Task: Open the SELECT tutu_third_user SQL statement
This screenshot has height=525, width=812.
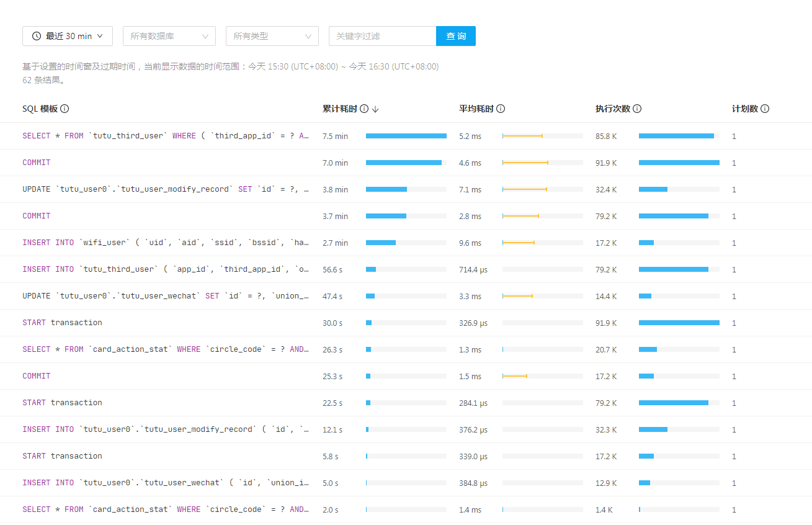Action: point(166,136)
